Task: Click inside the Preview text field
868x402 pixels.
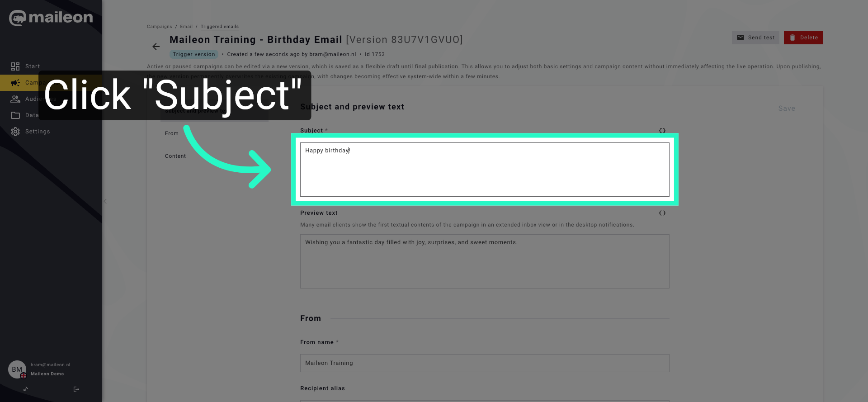Action: click(485, 261)
